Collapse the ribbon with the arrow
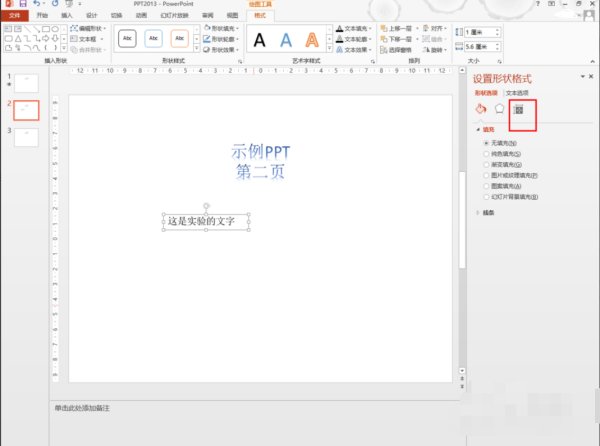This screenshot has height=446, width=600. tap(592, 61)
